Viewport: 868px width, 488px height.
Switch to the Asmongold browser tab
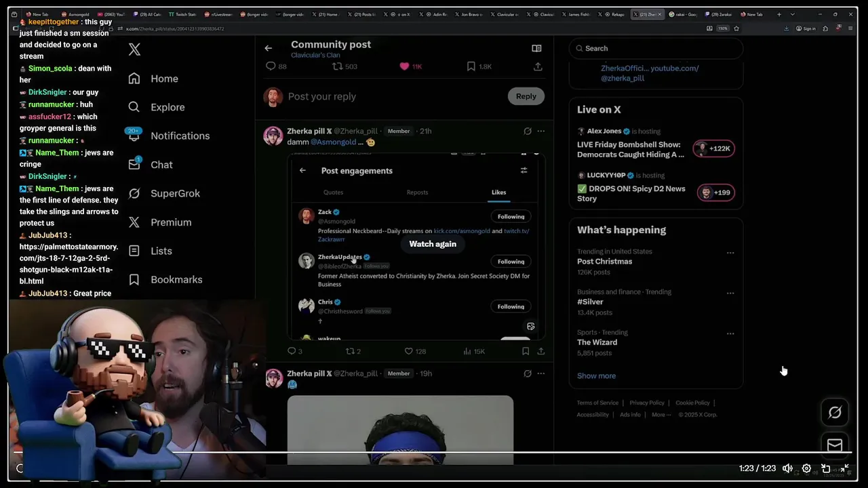click(x=75, y=14)
